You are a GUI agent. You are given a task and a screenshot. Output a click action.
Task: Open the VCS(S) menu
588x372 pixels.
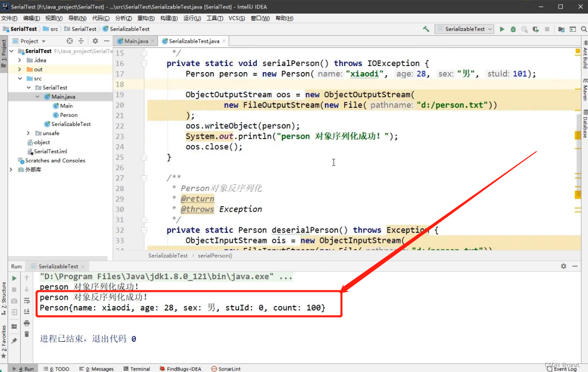[237, 18]
